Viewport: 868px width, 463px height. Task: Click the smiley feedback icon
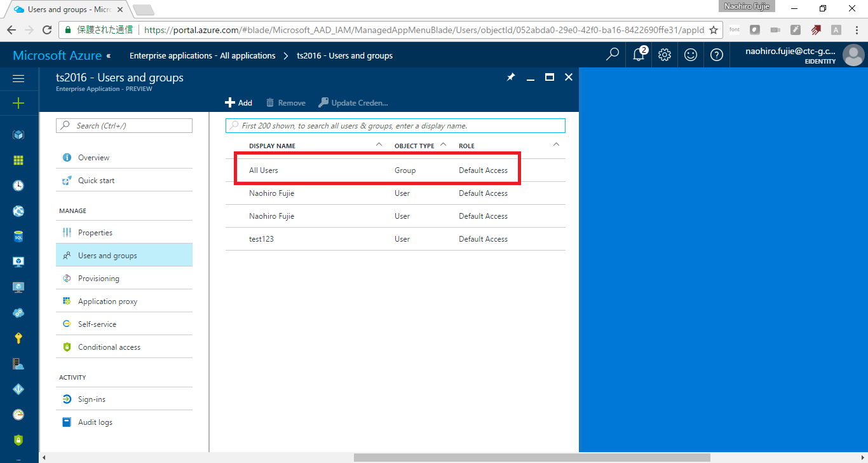691,55
